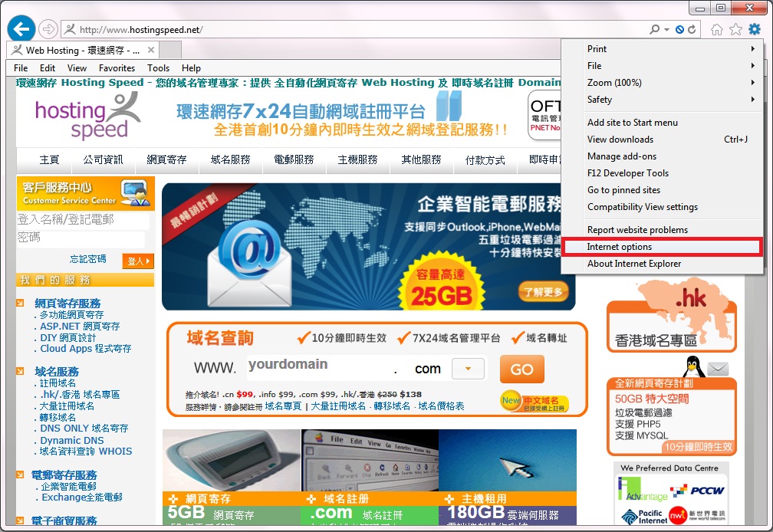Click the orange GO domain search button
This screenshot has height=532, width=773.
click(521, 369)
